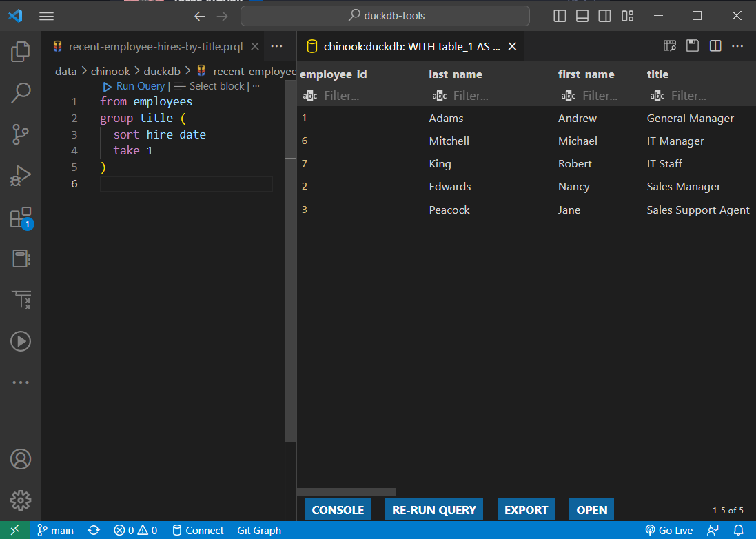Toggle the primary side bar layout button
Viewport: 756px width, 539px height.
560,16
